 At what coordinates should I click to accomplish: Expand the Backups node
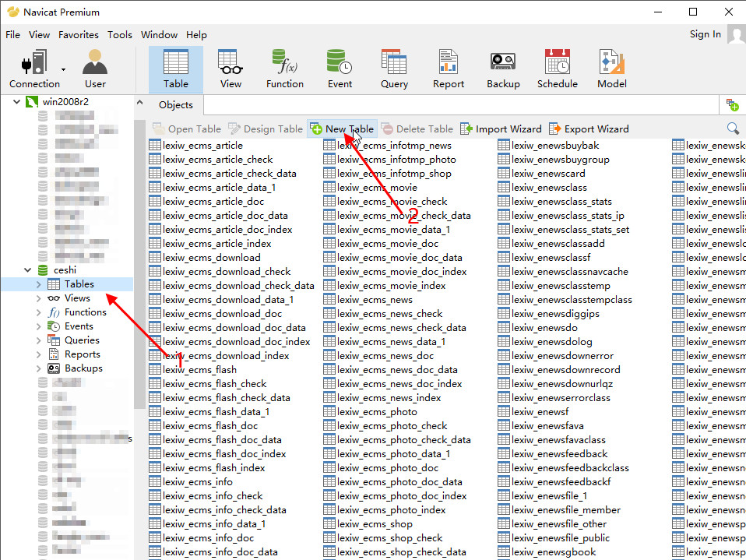point(38,368)
